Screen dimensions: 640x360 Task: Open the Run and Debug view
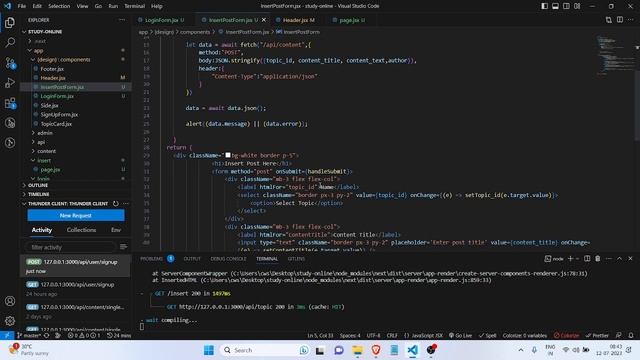10,82
